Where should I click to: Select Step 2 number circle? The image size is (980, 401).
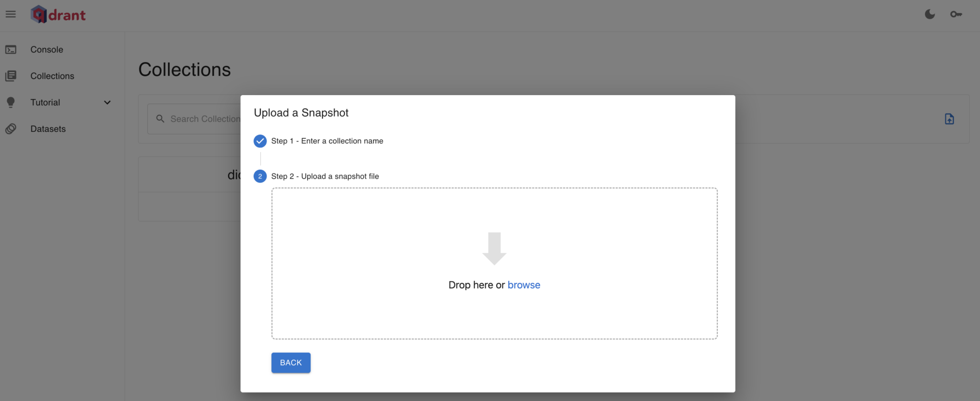pyautogui.click(x=260, y=176)
